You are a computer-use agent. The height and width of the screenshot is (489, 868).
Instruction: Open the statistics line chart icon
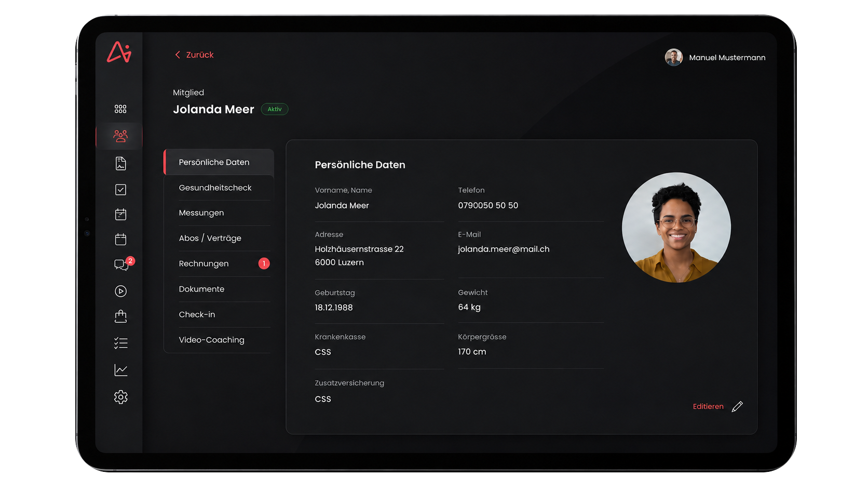tap(120, 370)
